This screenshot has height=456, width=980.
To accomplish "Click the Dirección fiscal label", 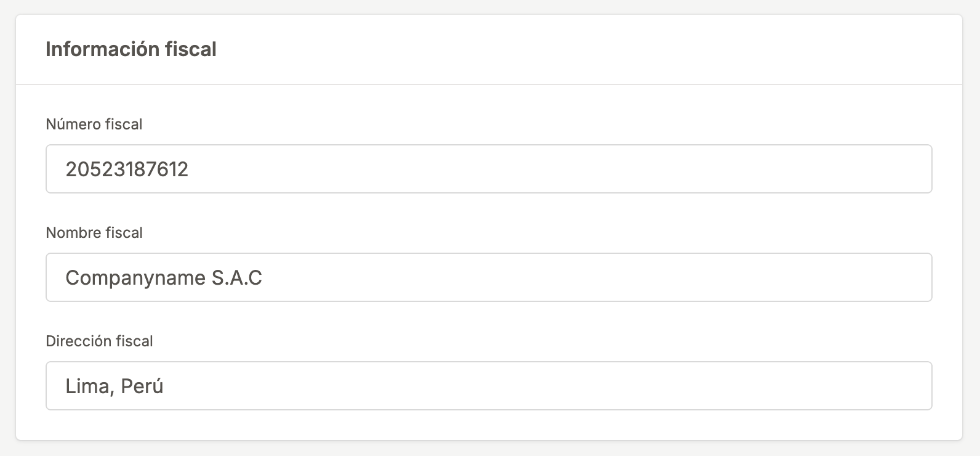I will 99,341.
